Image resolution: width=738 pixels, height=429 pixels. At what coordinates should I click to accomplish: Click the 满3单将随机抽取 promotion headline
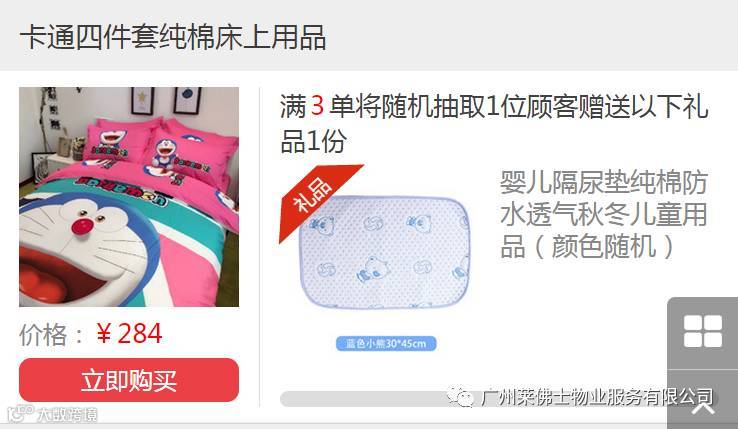pos(494,123)
